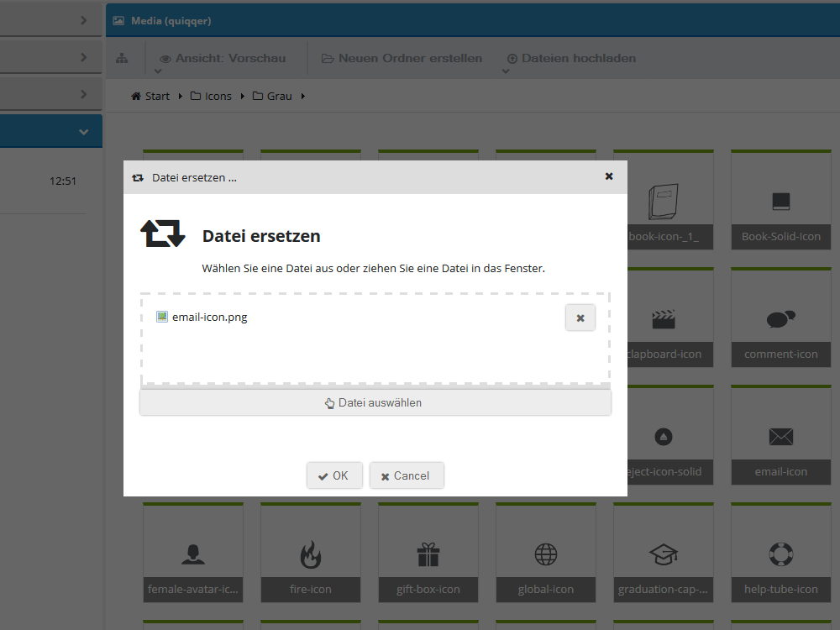Select the global-icon globe thumbnail
Screen dimensions: 840x630
coord(546,553)
